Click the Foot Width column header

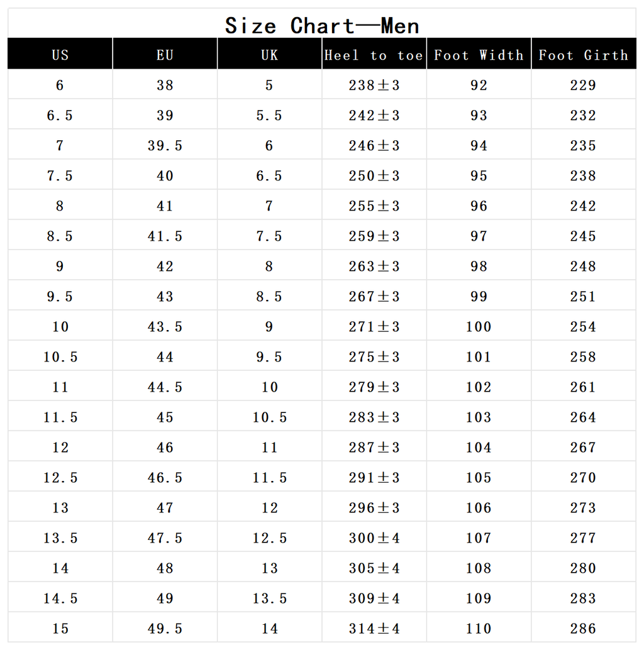479,54
